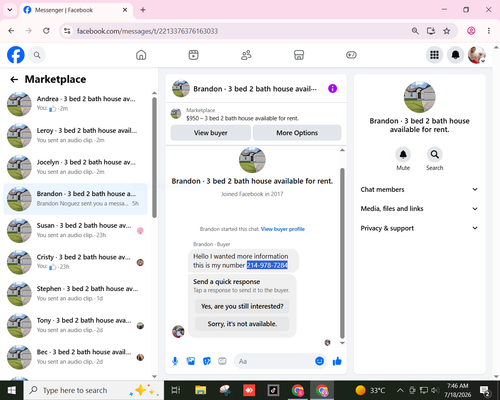Open the Gaming controller icon
The width and height of the screenshot is (500, 400).
[x=351, y=55]
